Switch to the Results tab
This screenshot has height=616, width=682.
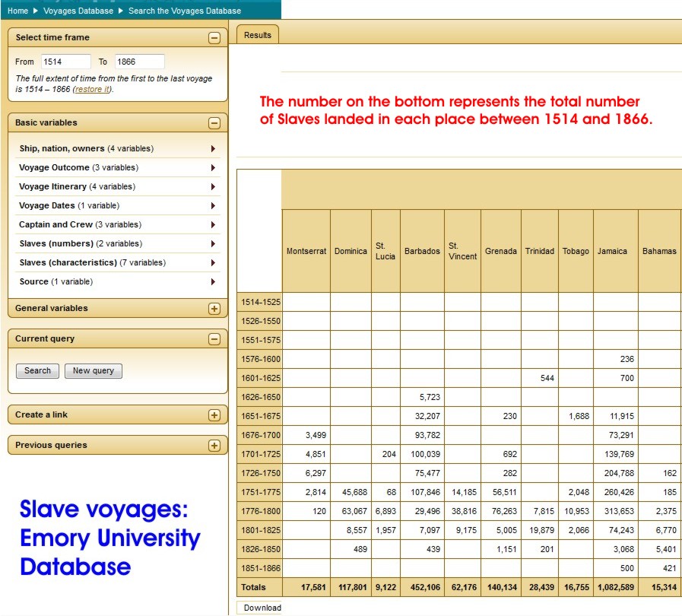pos(258,35)
